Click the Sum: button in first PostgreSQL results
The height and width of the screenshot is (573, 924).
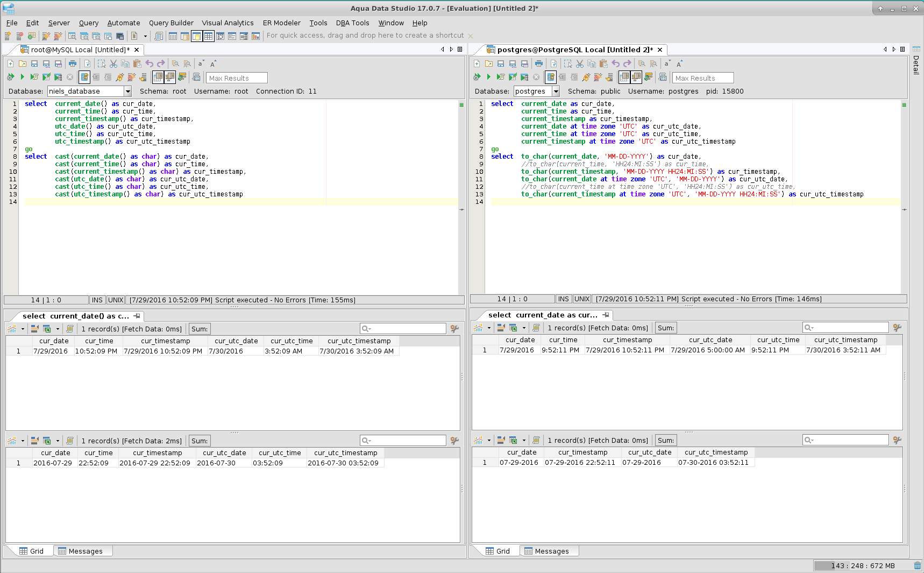[x=665, y=328]
